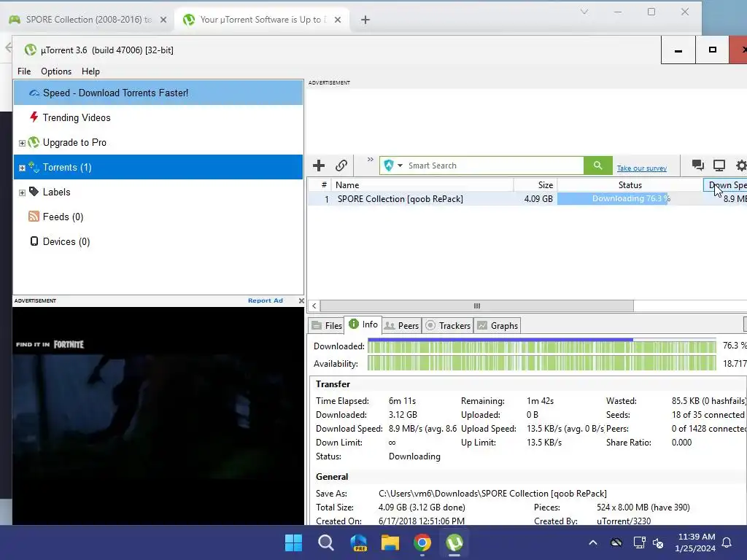Open preferences with the gear icon
This screenshot has width=747, height=560.
pyautogui.click(x=741, y=166)
